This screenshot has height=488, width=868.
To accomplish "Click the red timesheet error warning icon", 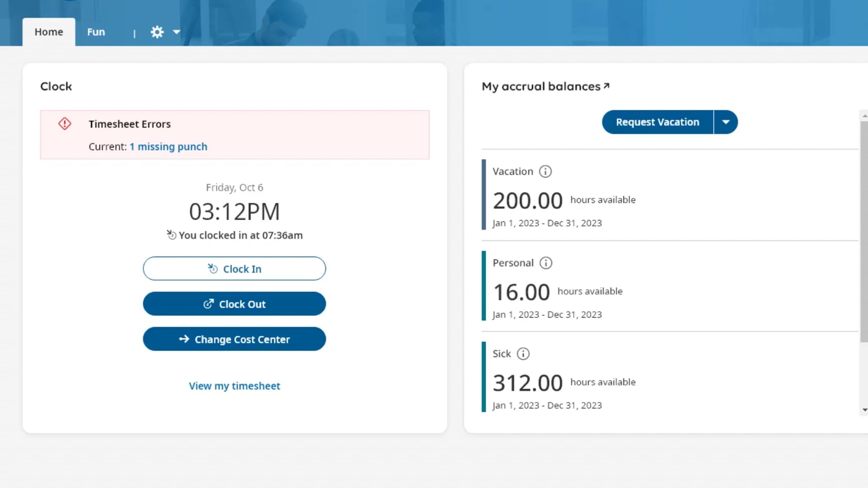I will (x=65, y=124).
